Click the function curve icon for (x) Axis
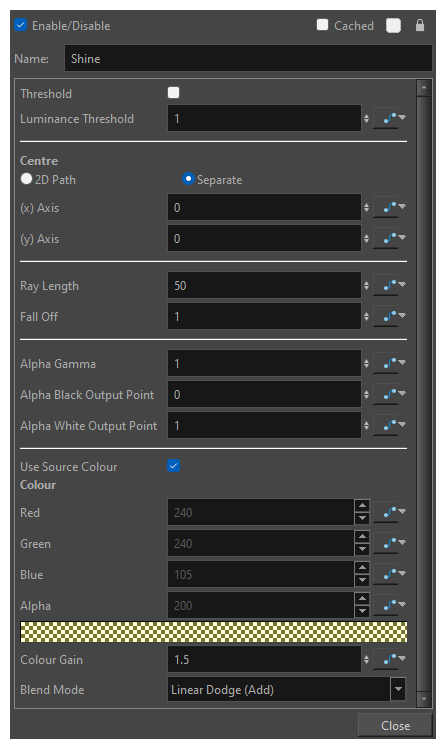 (390, 207)
